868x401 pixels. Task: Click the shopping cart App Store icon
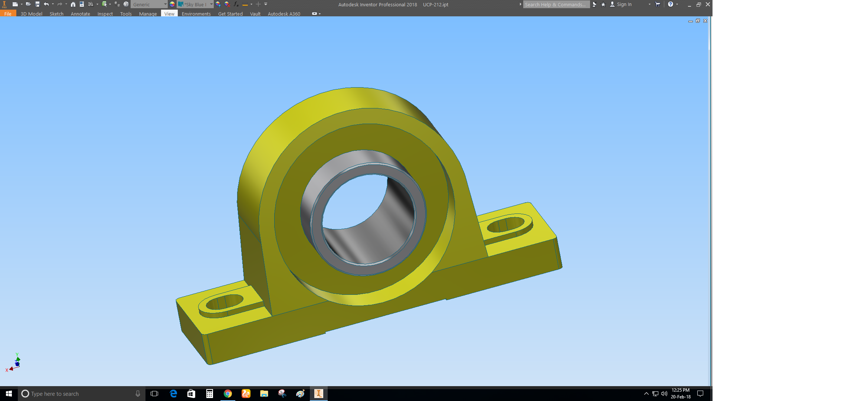tap(658, 4)
